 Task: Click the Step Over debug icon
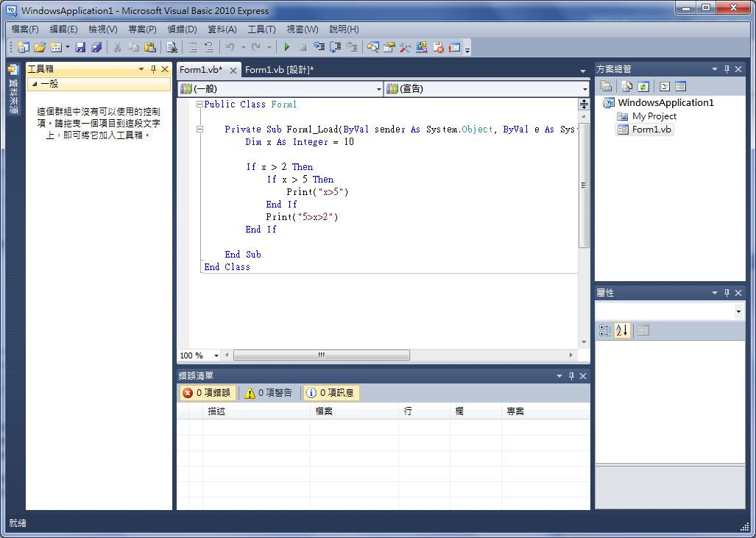(x=336, y=47)
